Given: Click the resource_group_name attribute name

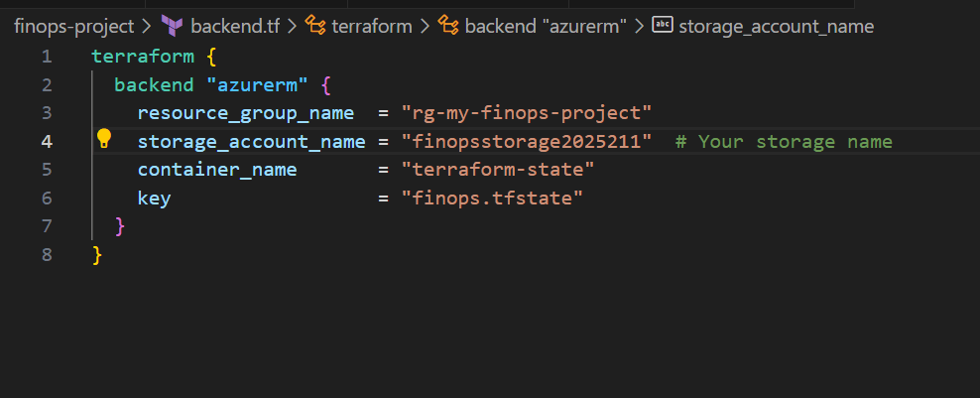Looking at the screenshot, I should [246, 113].
